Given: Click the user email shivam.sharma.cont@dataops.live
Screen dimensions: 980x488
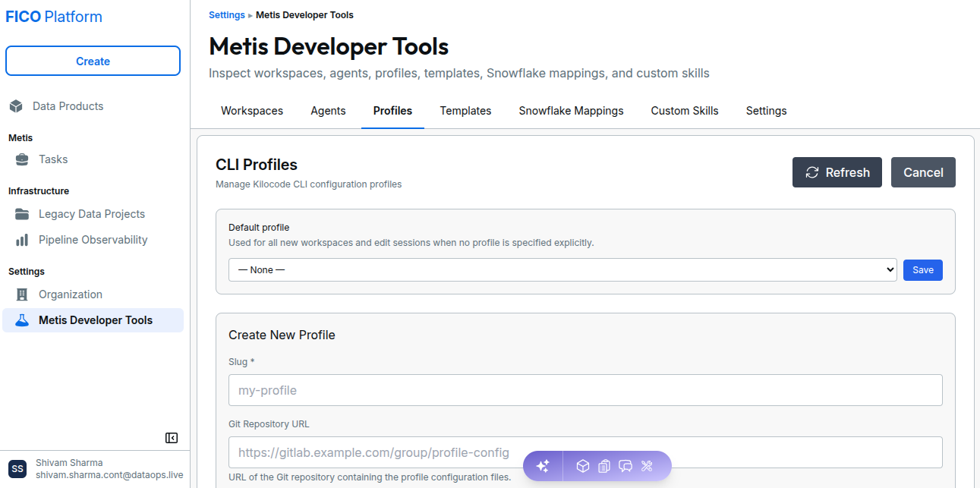Looking at the screenshot, I should click(109, 475).
